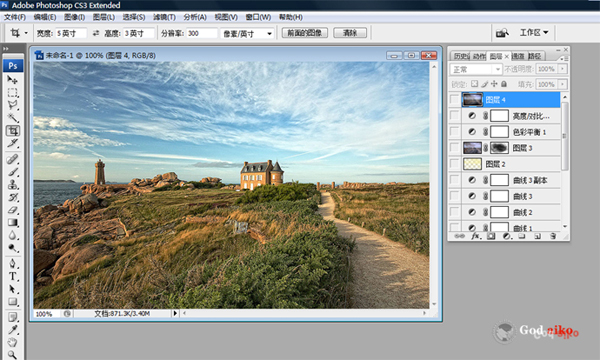Expand the collapsed toolbox double arrow
Image resolution: width=600 pixels, height=360 pixels.
[5, 49]
